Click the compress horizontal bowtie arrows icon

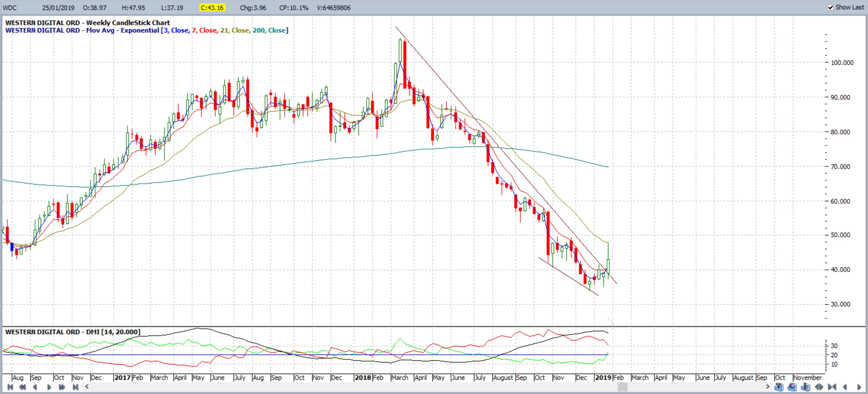click(832, 387)
